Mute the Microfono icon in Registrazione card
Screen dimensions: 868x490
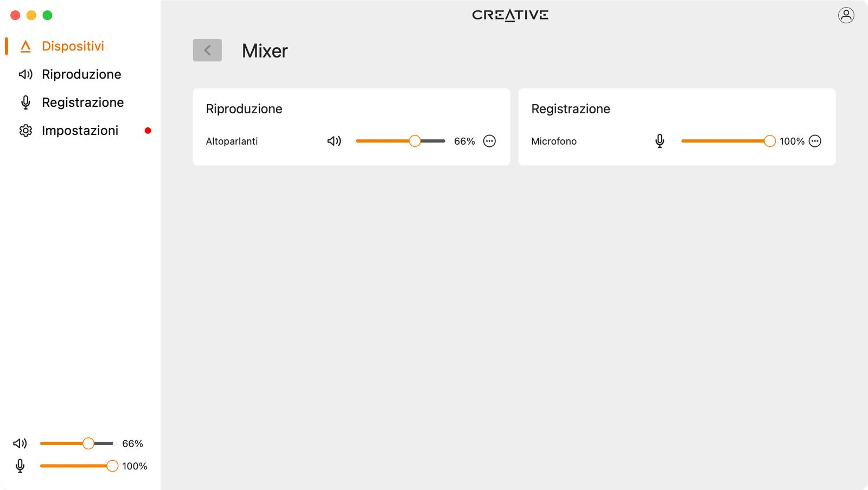[x=660, y=141]
